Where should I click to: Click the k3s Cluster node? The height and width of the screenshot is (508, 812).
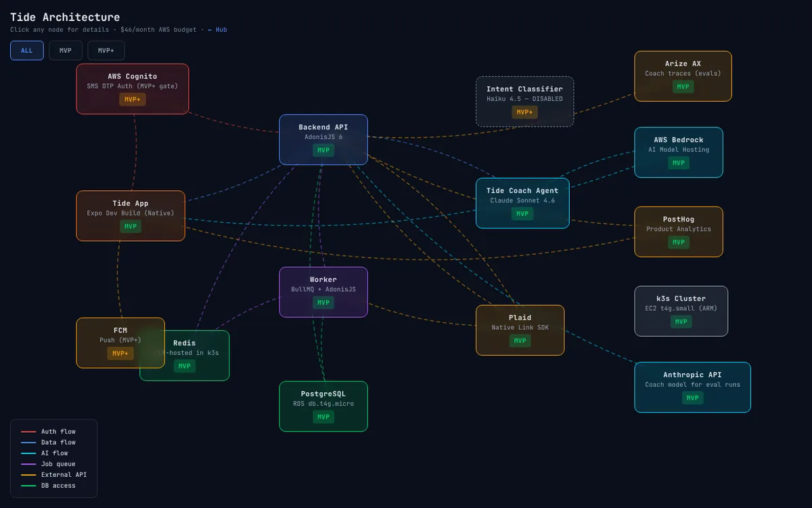click(681, 311)
